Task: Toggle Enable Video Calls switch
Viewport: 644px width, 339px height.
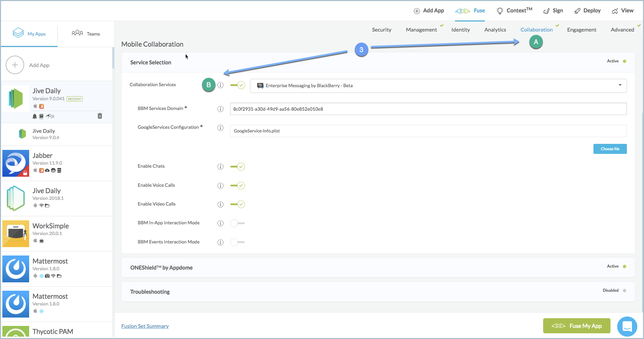Action: coord(238,204)
